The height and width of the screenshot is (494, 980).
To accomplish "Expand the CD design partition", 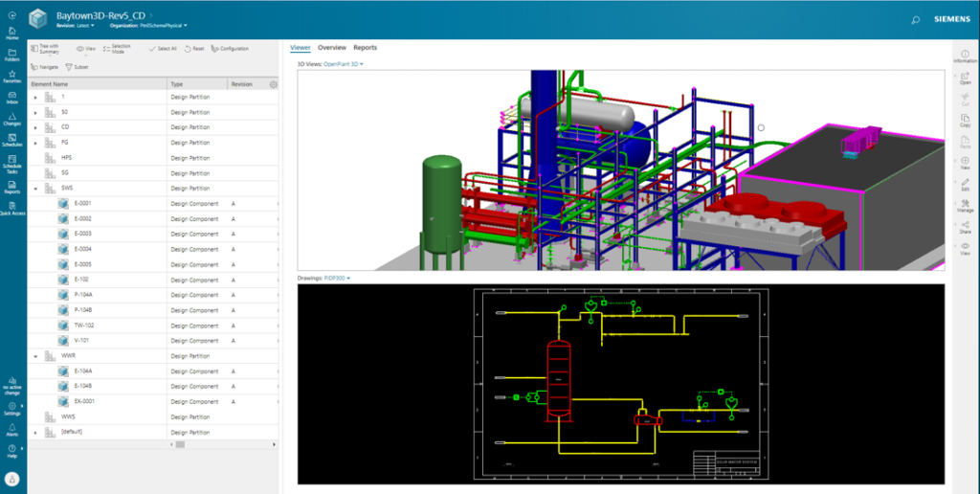I will [x=35, y=127].
